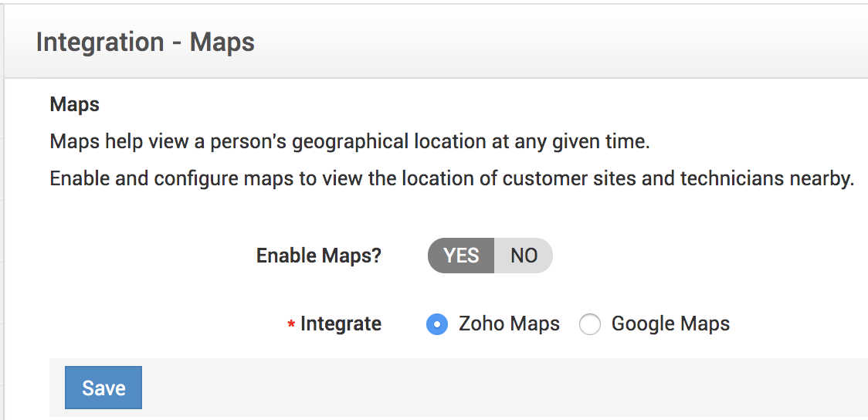Click the red required asterisk before Integrate

click(x=291, y=326)
